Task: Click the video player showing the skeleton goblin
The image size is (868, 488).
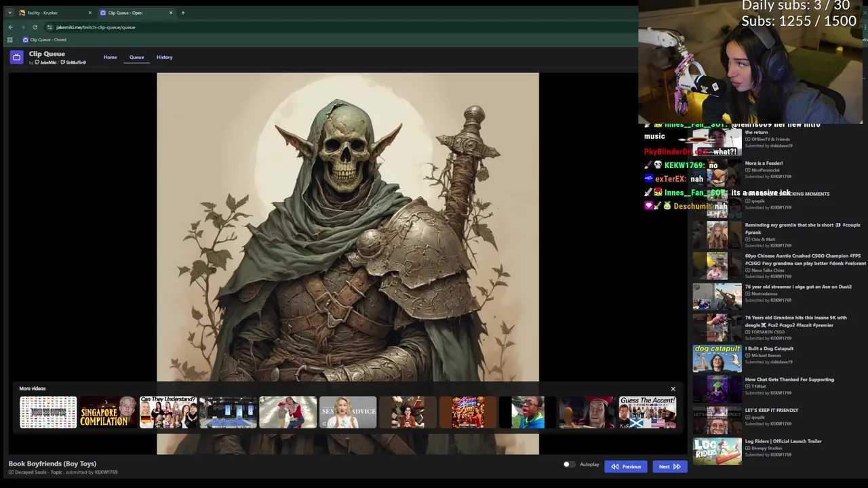Action: [x=348, y=263]
